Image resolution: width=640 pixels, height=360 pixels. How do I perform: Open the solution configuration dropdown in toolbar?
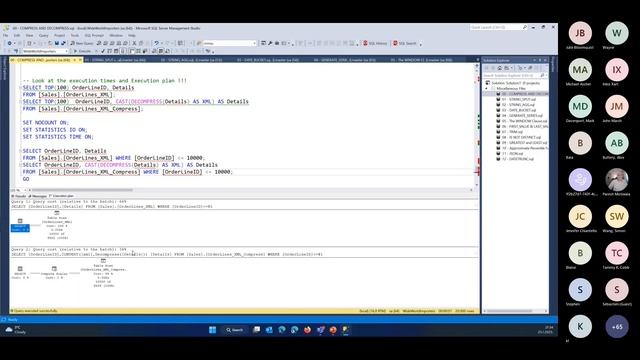pyautogui.click(x=230, y=43)
